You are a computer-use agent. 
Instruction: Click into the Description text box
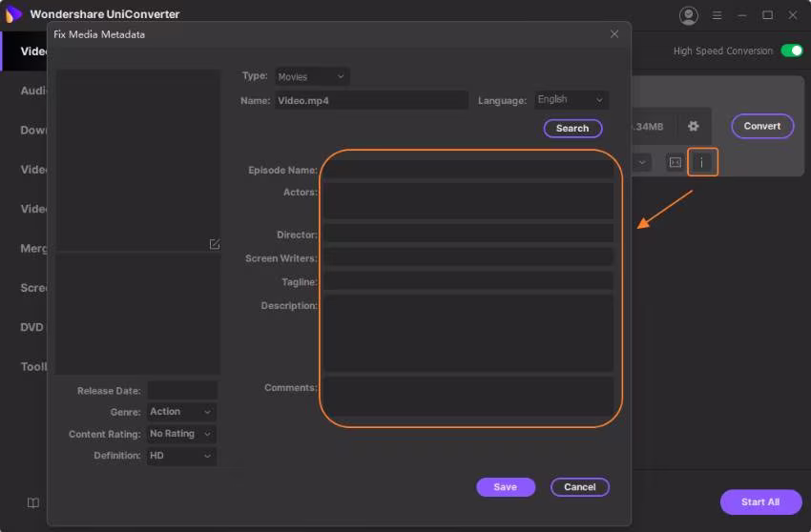click(468, 333)
